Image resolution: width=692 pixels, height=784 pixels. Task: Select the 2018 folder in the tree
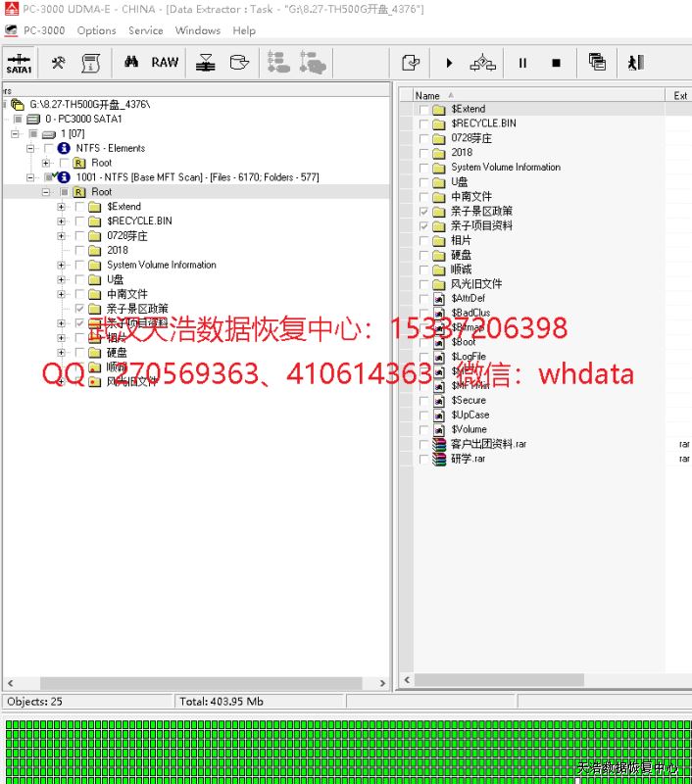[x=118, y=250]
